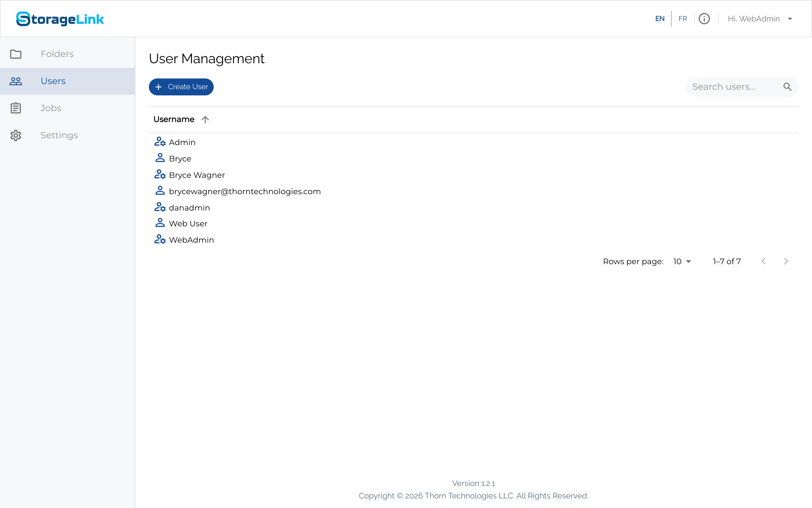Go to next page chevron

pos(786,261)
